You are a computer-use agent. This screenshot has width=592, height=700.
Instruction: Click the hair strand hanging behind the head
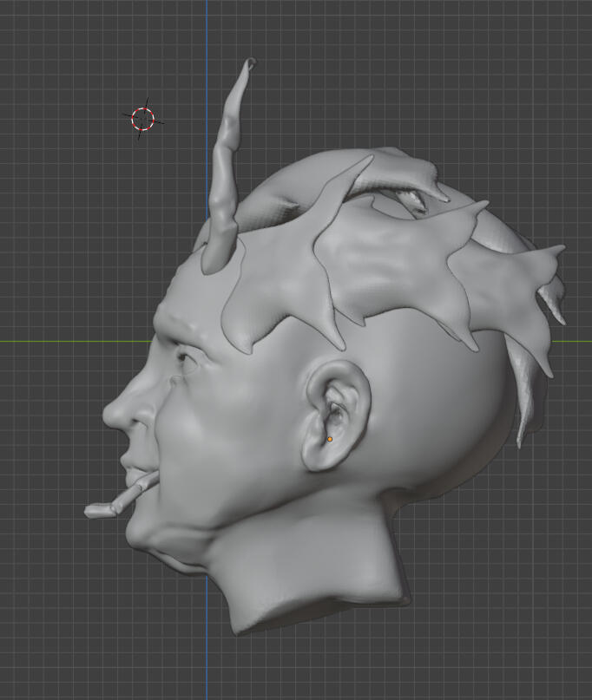click(525, 408)
